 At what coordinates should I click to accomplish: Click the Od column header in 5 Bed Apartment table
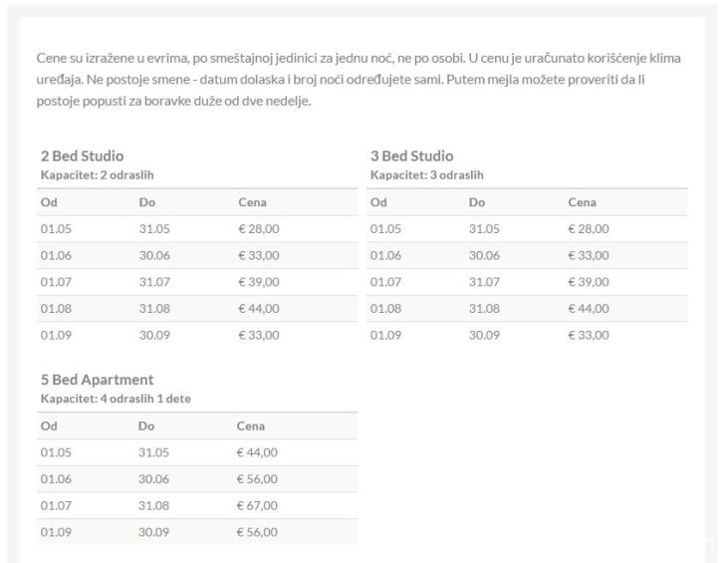click(49, 425)
